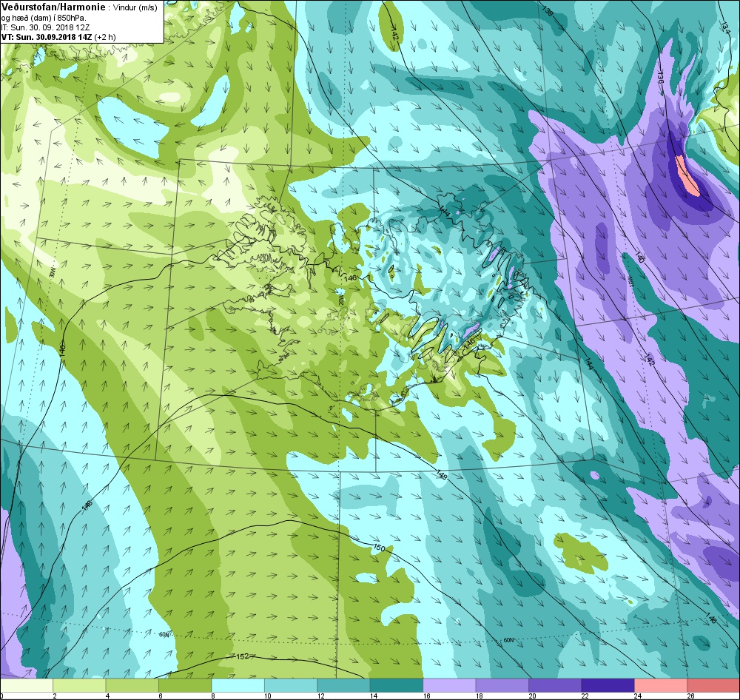Select the legend tick value "26"
The height and width of the screenshot is (700, 740).
tap(690, 696)
